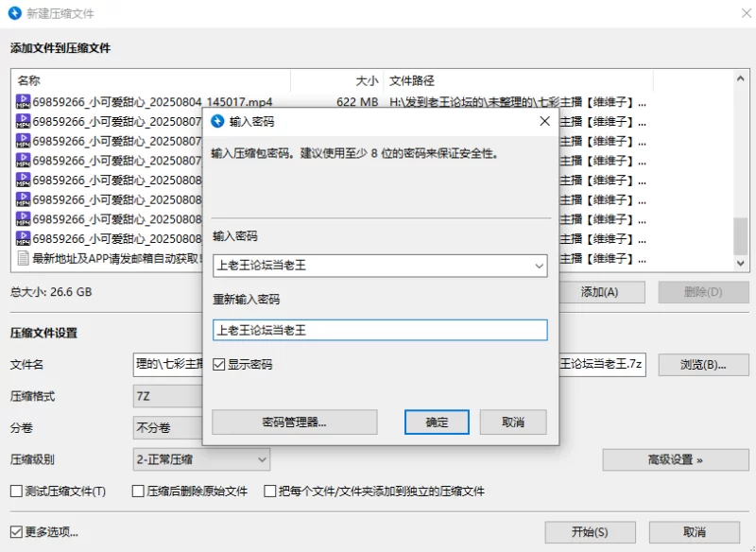Close the 输入密码 dialog with the X

[x=545, y=121]
